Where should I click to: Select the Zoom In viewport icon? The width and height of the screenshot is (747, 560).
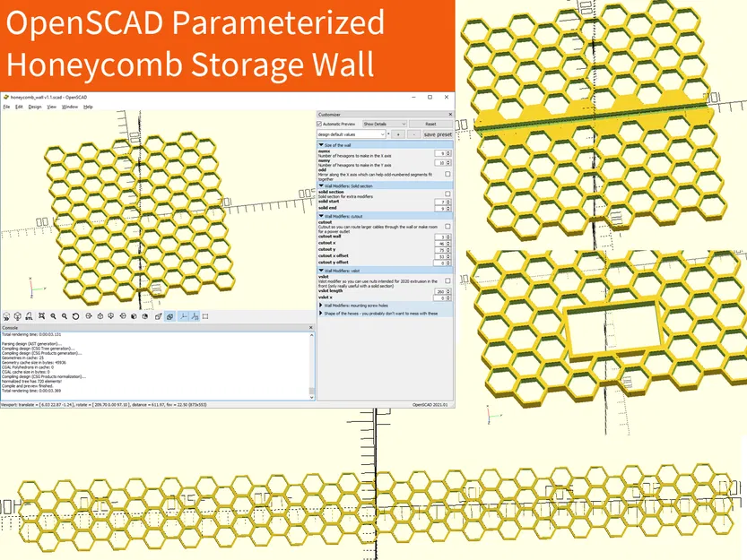point(55,316)
